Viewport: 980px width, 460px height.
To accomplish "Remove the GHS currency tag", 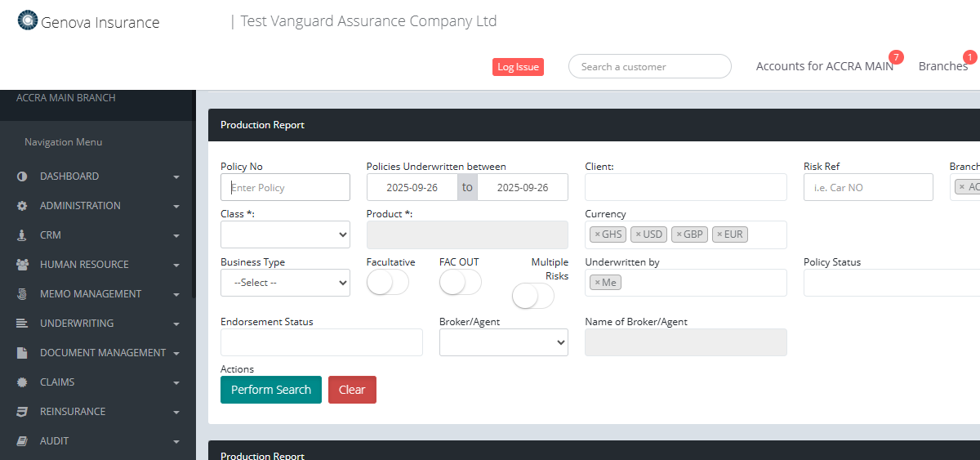I will tap(597, 234).
